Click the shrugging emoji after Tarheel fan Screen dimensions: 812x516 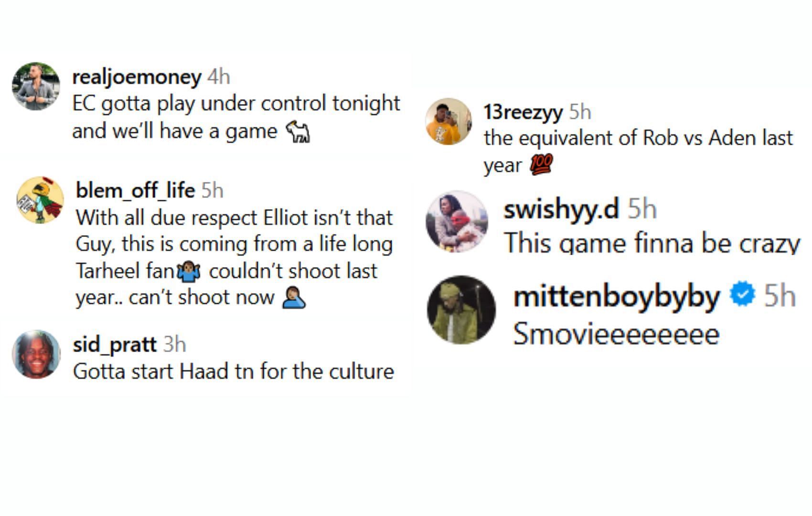coord(189,271)
